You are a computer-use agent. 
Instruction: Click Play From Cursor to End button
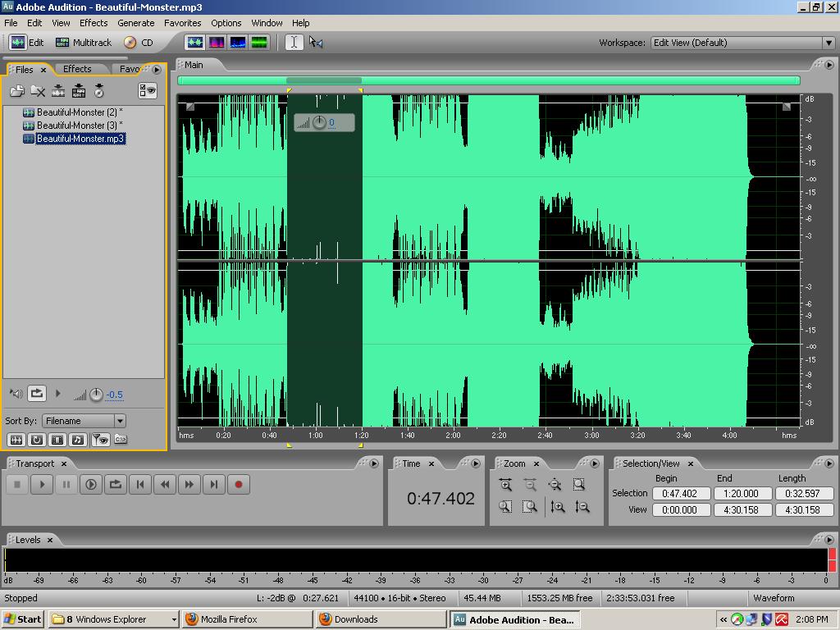(91, 485)
